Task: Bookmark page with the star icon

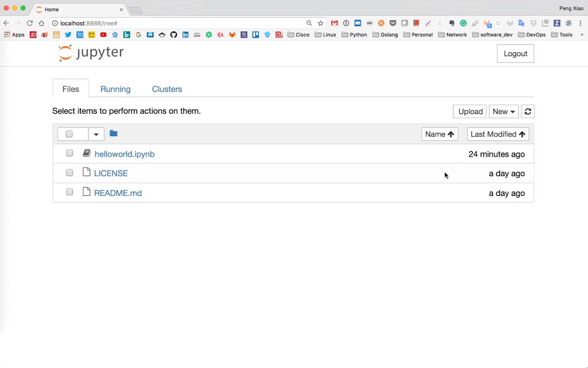Action: (321, 23)
